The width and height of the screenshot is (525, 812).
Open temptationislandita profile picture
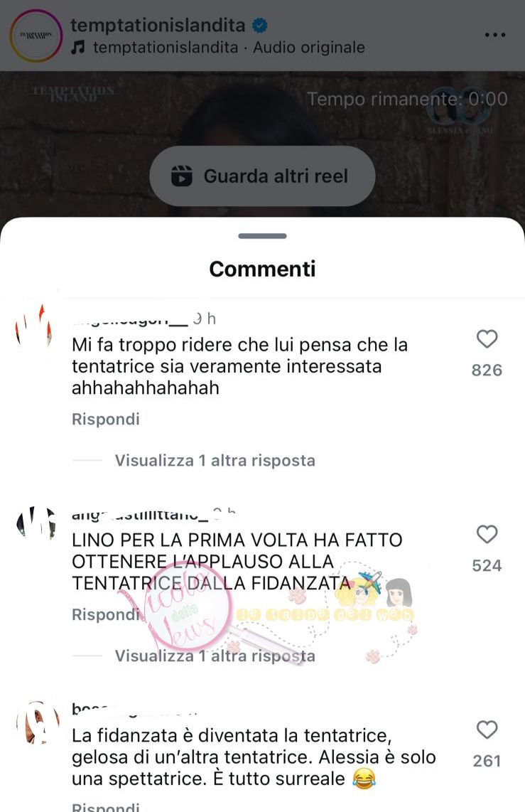(x=36, y=36)
